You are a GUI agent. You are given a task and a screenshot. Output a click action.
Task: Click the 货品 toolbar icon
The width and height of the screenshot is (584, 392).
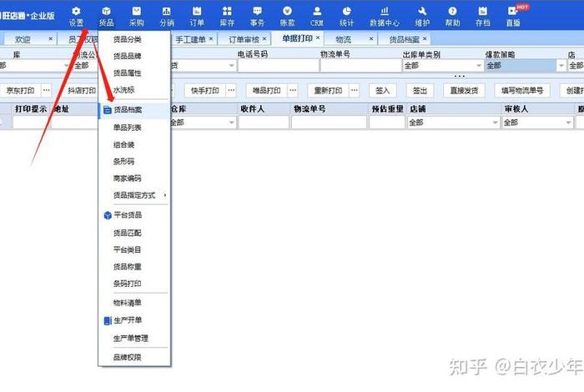point(106,17)
